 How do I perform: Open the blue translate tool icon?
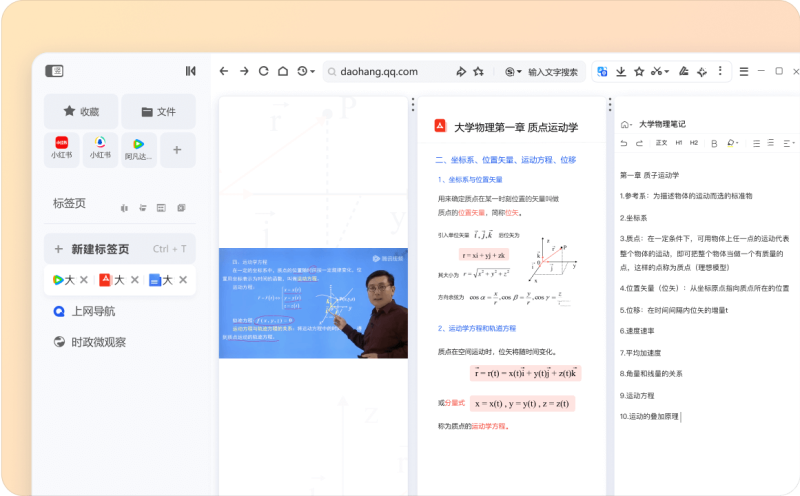602,71
